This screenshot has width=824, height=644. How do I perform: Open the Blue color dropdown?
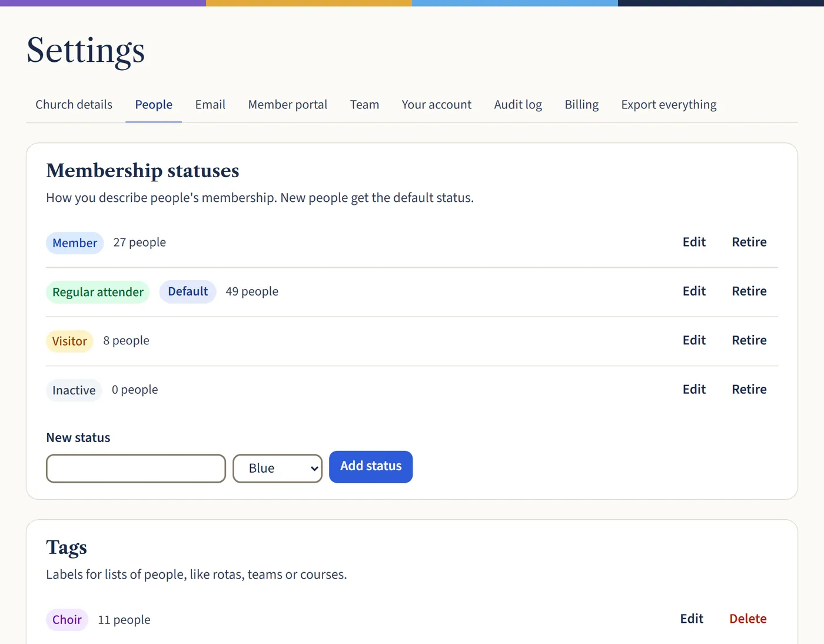(x=278, y=469)
